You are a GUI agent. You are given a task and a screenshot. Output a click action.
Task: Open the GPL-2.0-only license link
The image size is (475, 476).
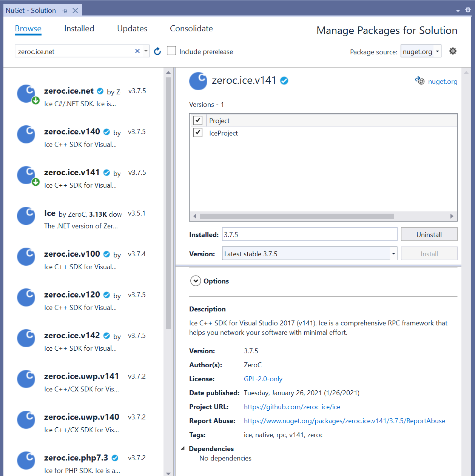(x=263, y=379)
